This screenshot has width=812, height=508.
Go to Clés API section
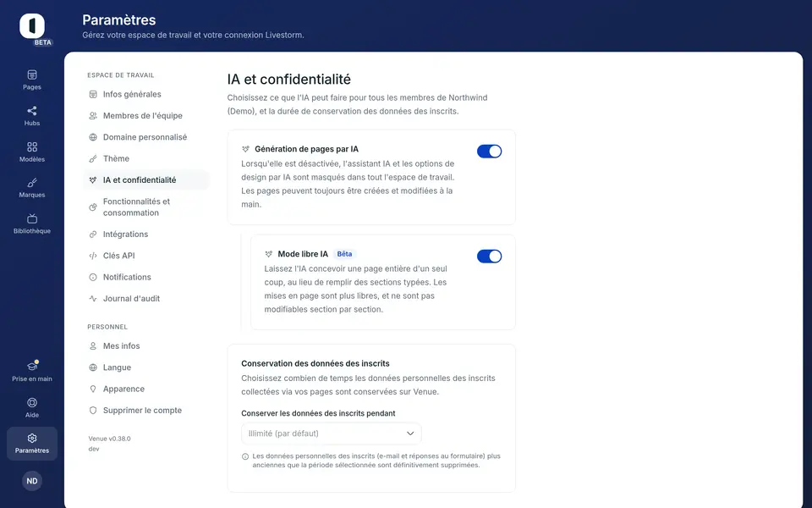click(146, 256)
